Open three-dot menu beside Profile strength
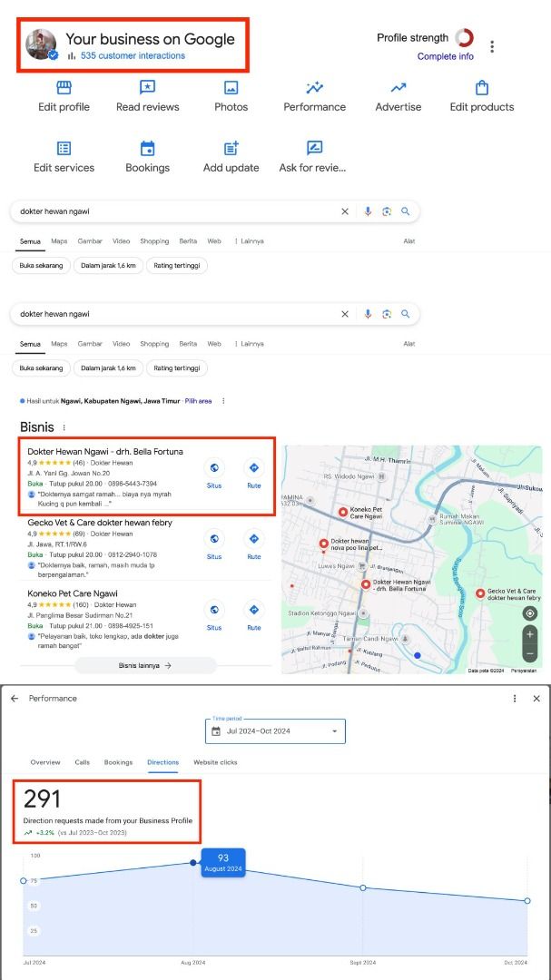Image resolution: width=551 pixels, height=980 pixels. 492,46
